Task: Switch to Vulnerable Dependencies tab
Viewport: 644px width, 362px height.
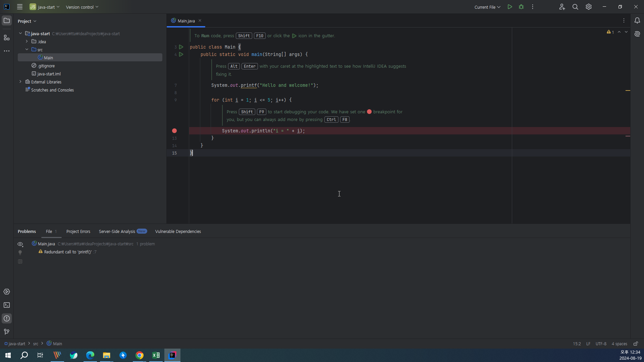Action: pos(178,232)
